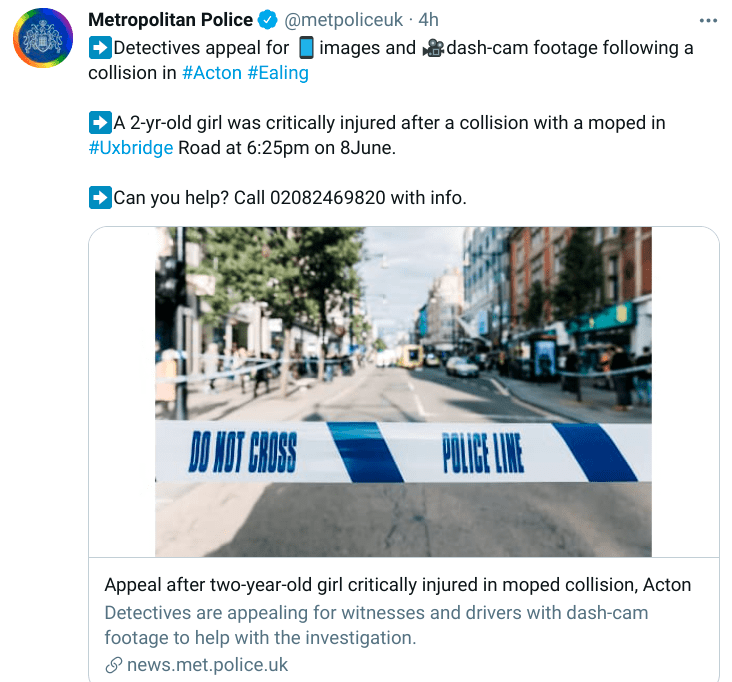The image size is (732, 682).
Task: Click the first arrow emoji before Detectives
Action: coord(100,48)
